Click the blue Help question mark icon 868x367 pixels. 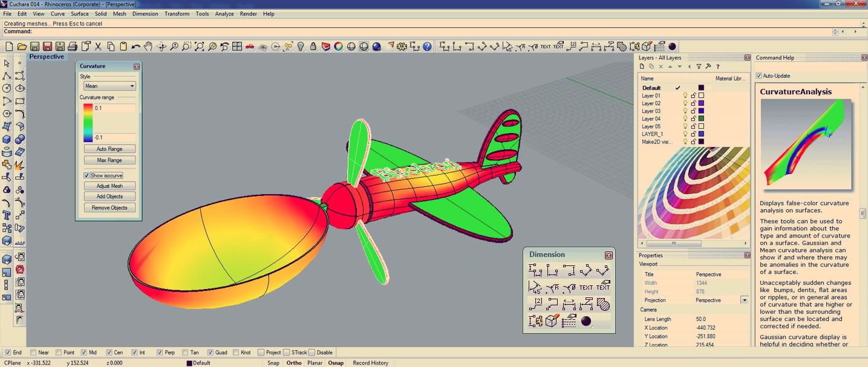point(427,46)
